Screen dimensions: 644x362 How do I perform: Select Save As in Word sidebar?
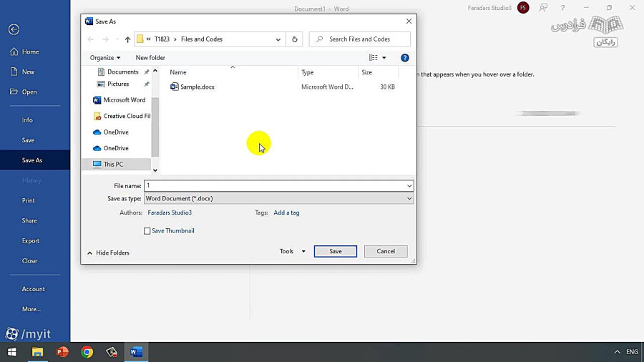pos(35,160)
